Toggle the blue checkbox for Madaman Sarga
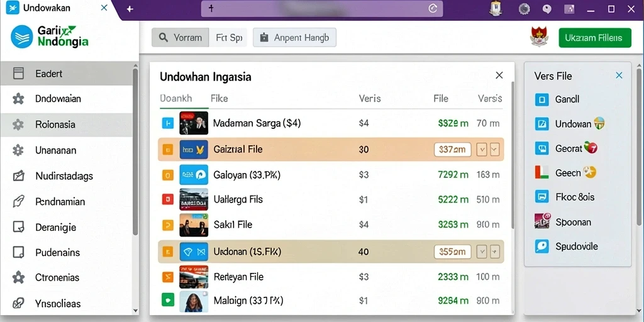The height and width of the screenshot is (322, 644). click(168, 123)
